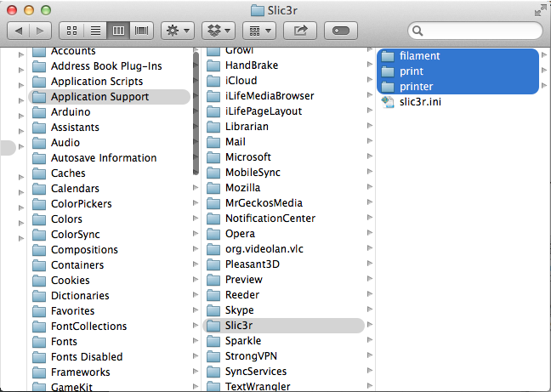551x392 pixels.
Task: Click the Share toolbar button
Action: click(x=300, y=31)
